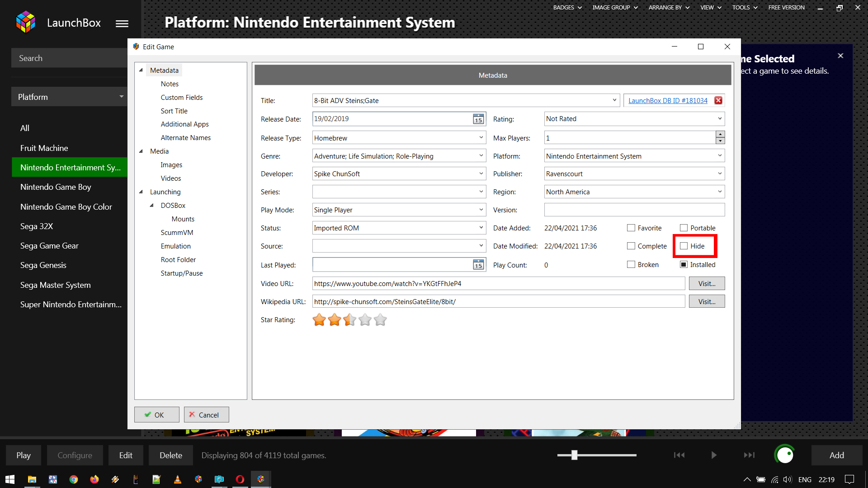
Task: Visit the Video URL
Action: point(707,283)
